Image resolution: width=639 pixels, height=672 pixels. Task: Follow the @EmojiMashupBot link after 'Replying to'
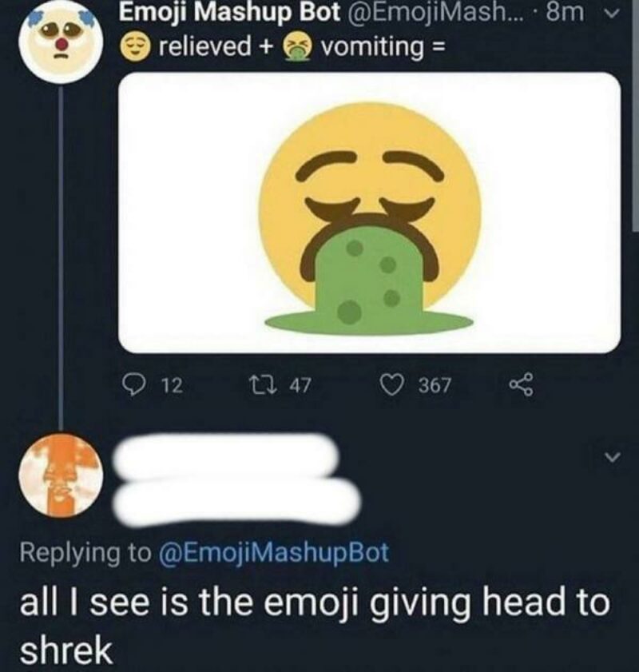276,551
